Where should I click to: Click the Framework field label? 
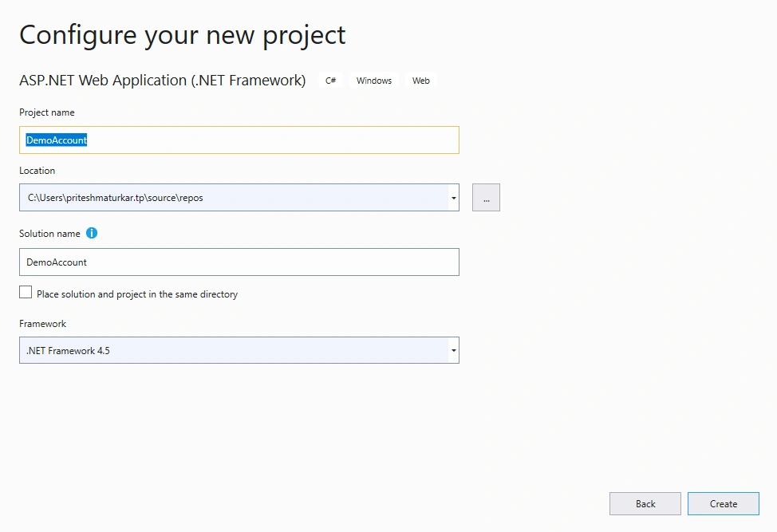pos(42,324)
